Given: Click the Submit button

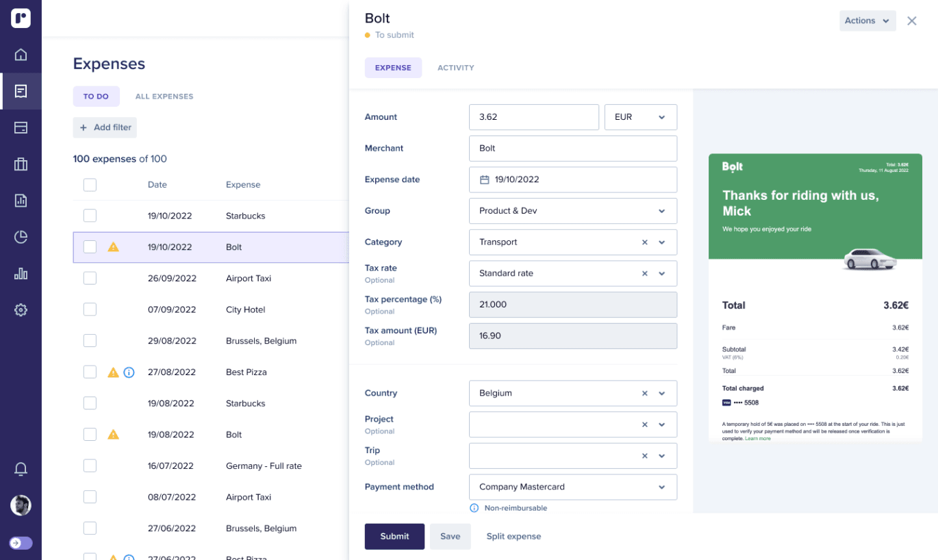Looking at the screenshot, I should pyautogui.click(x=394, y=537).
